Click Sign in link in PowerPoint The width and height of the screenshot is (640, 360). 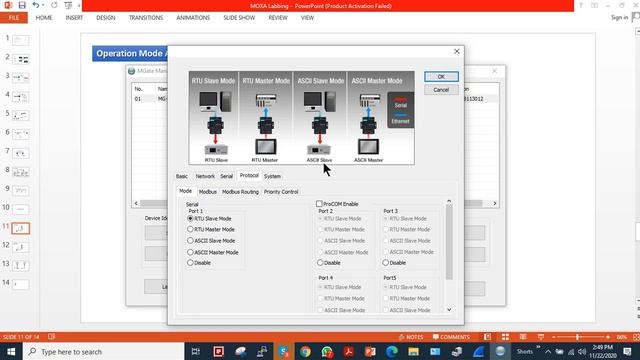pos(619,18)
